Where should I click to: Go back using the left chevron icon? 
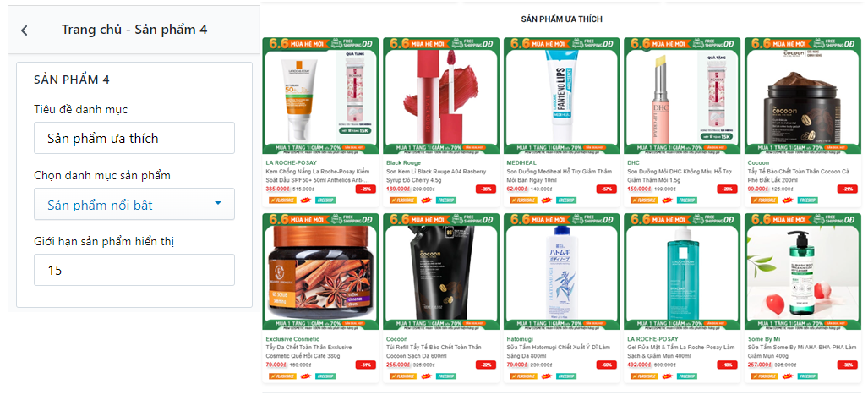[25, 30]
